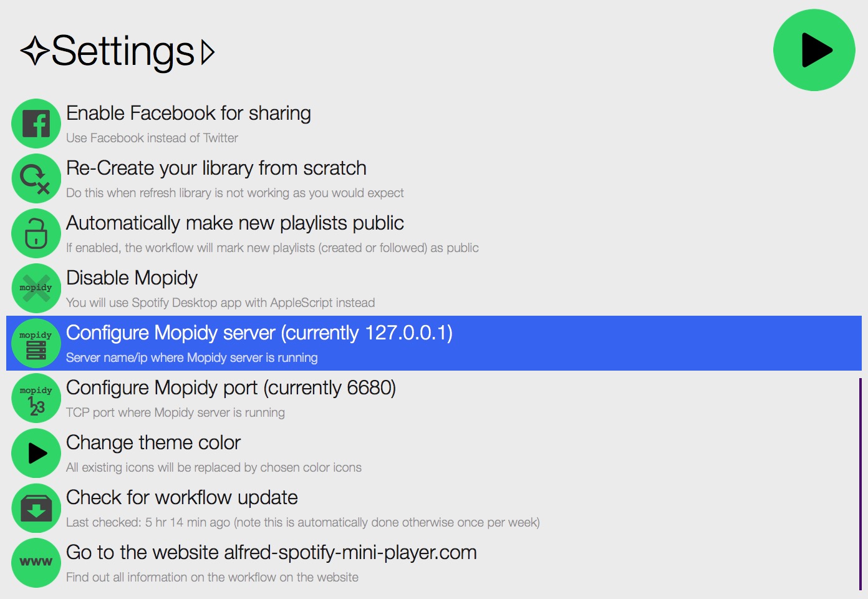Go to the website alfred-spotify-mini-player.com

click(434, 563)
